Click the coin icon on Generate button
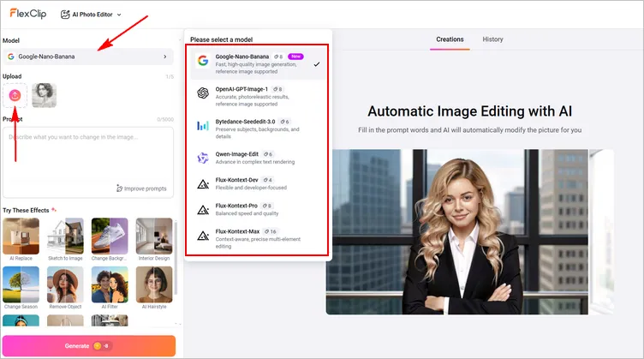644x359 pixels. (98, 346)
